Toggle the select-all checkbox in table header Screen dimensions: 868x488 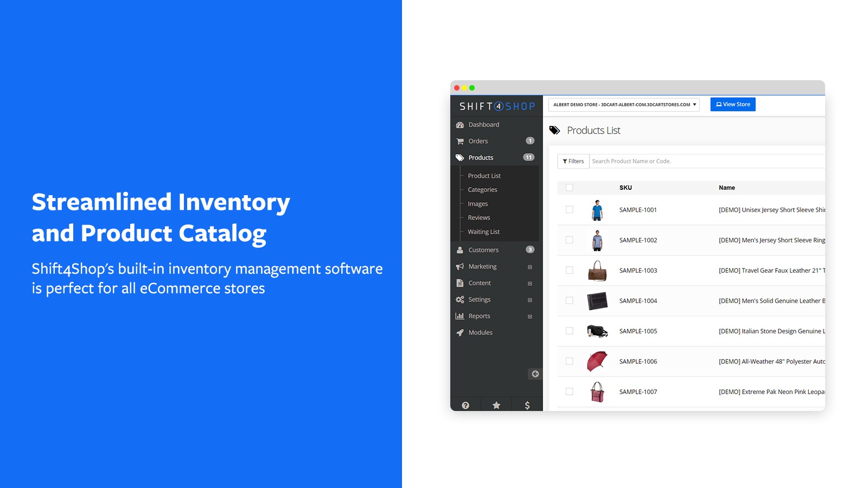tap(569, 188)
